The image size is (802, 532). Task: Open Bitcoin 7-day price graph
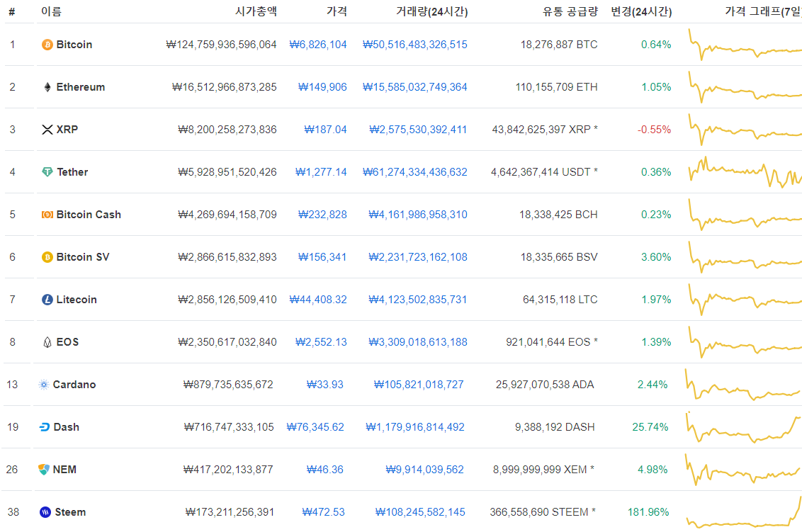point(745,45)
